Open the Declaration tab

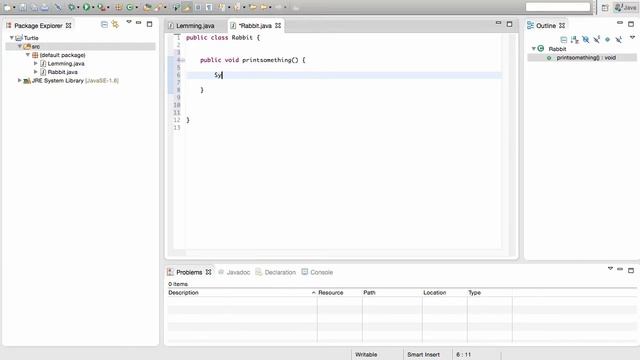click(x=276, y=272)
